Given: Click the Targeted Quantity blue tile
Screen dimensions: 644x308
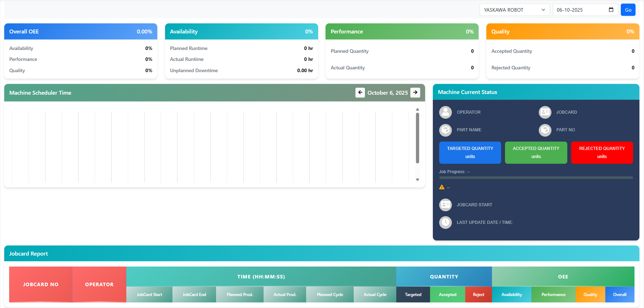Looking at the screenshot, I should pos(470,153).
